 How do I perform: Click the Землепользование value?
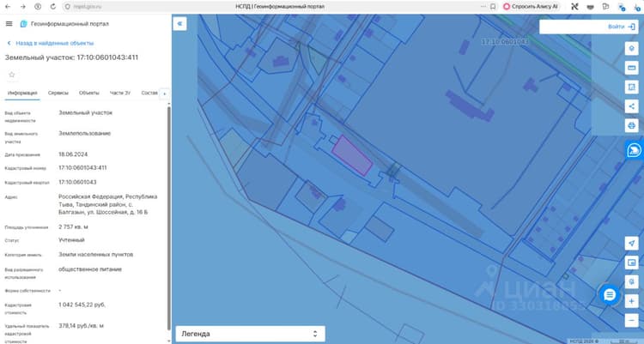[85, 134]
